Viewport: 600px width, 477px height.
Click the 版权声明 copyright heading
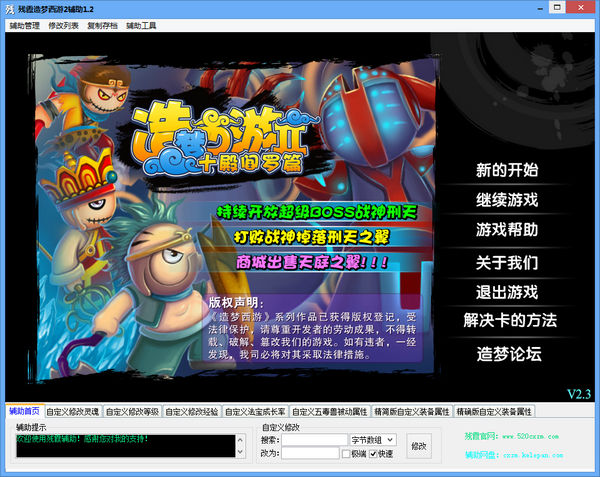click(x=236, y=303)
